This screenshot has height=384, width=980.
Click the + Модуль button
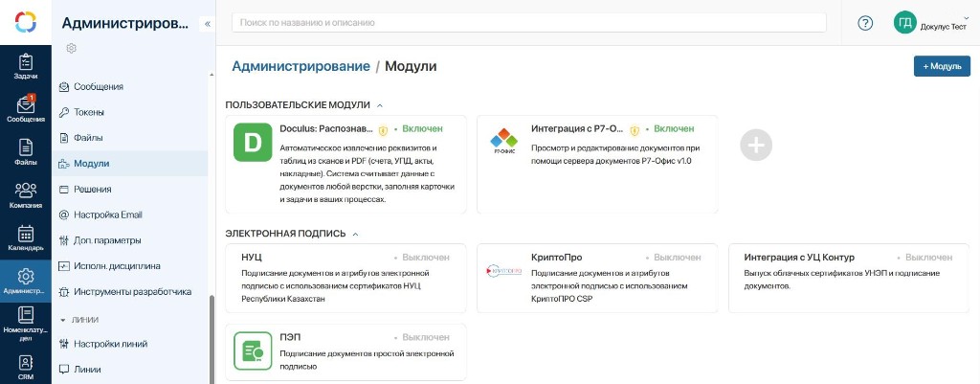[942, 66]
